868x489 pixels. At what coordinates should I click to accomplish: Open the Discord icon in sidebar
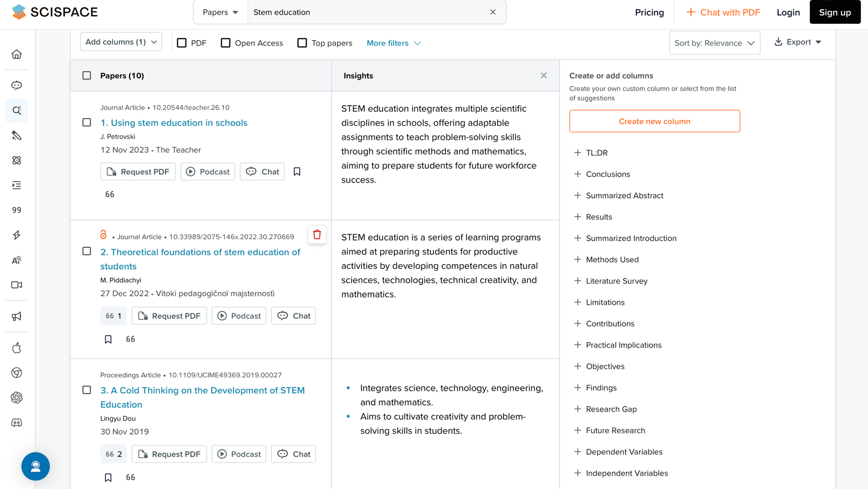[x=17, y=423]
